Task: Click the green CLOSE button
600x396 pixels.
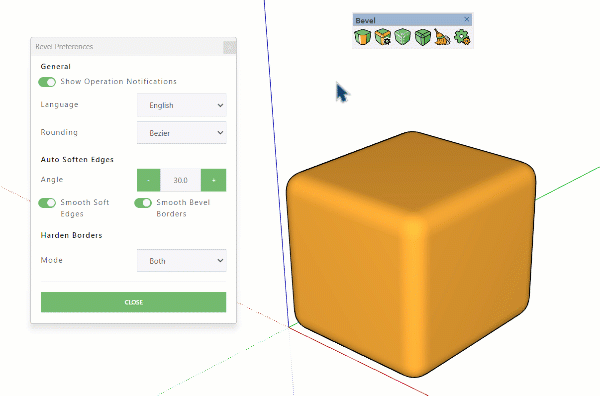Action: point(134,302)
